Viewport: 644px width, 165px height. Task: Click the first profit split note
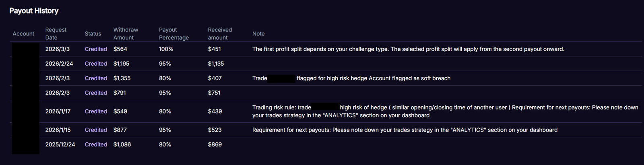408,49
